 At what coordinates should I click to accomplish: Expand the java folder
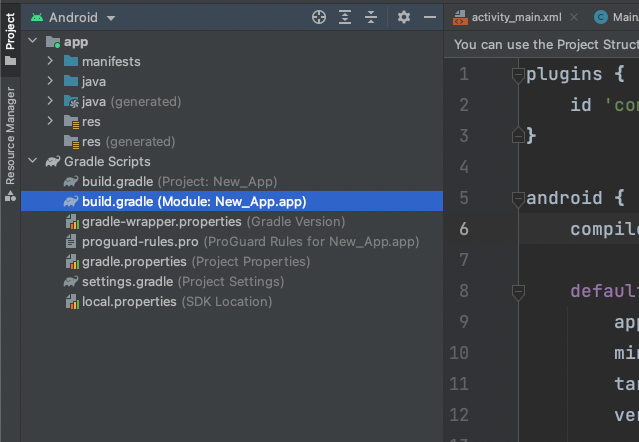50,81
